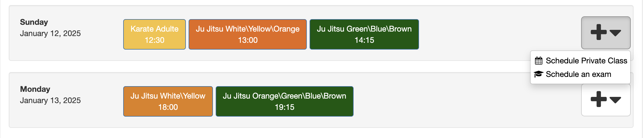Select Schedule an exam menu entry
This screenshot has width=644, height=138.
(x=578, y=74)
